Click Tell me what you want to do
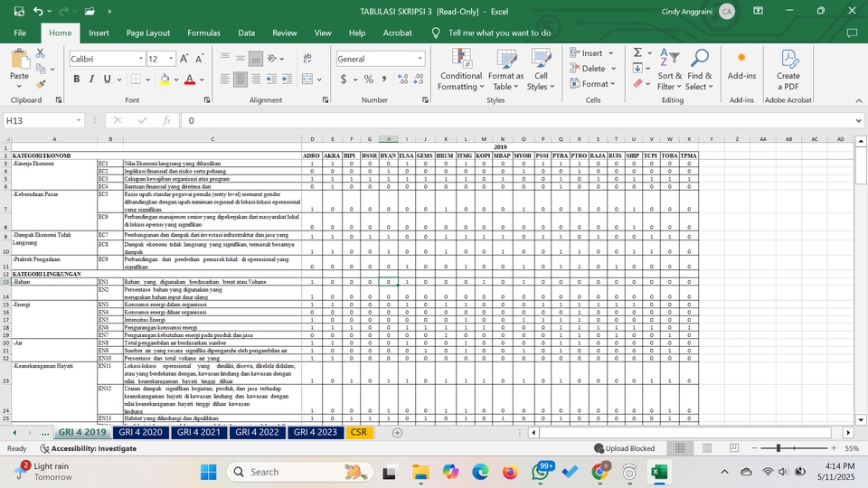868x488 pixels. click(499, 33)
